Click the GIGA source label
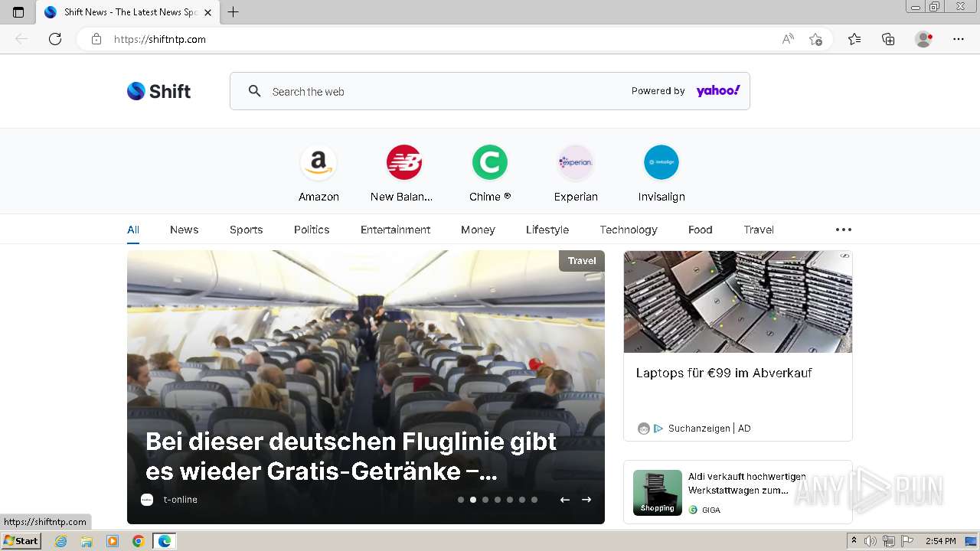 click(711, 510)
